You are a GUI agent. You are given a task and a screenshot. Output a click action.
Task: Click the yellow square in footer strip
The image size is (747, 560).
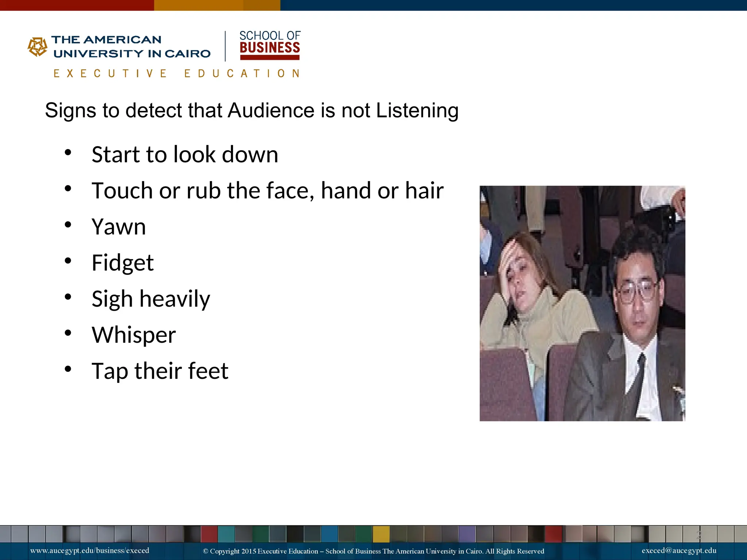[381, 534]
